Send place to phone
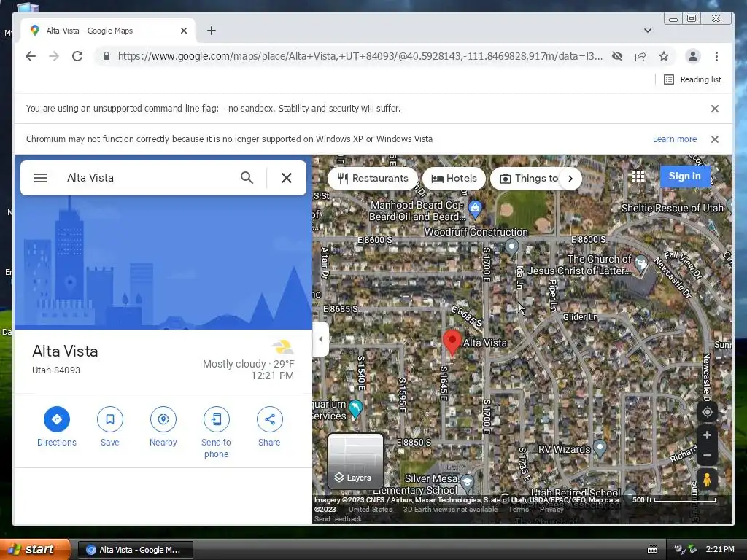This screenshot has height=560, width=747. (x=216, y=433)
